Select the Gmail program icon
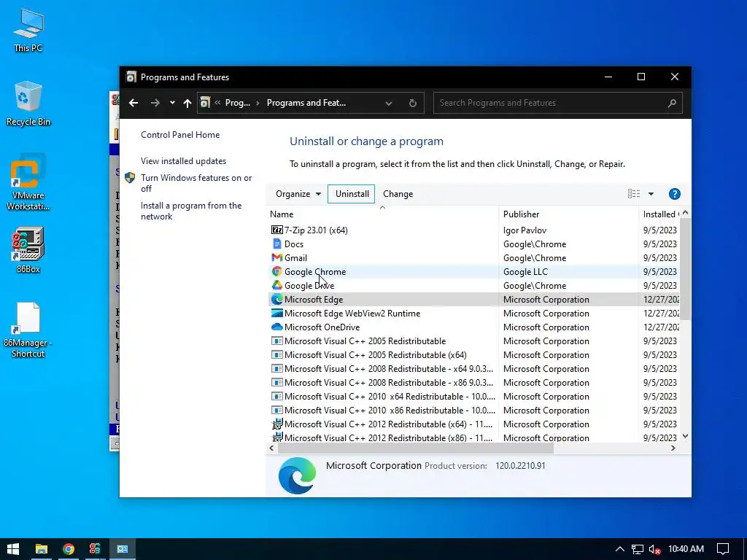Viewport: 747px width, 560px height. (276, 257)
